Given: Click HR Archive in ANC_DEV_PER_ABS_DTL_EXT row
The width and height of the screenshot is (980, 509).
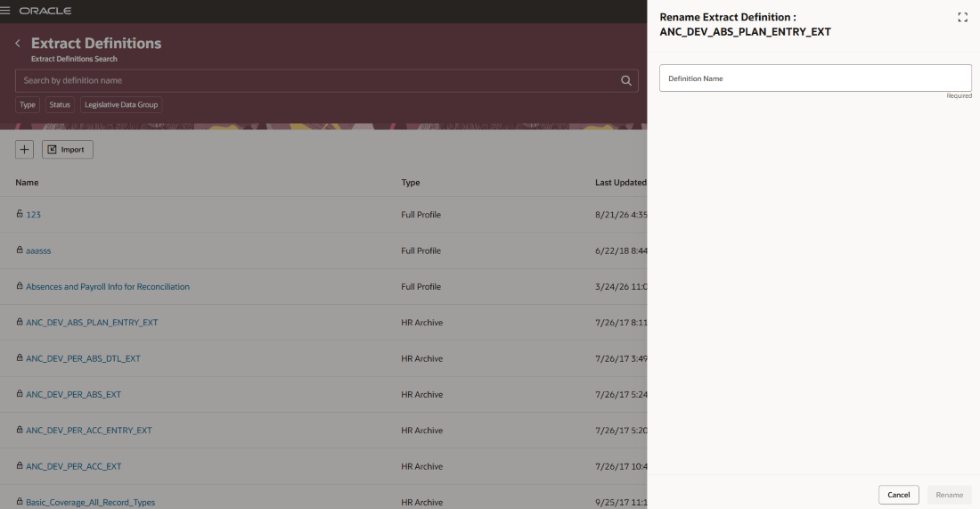Looking at the screenshot, I should click(x=422, y=358).
